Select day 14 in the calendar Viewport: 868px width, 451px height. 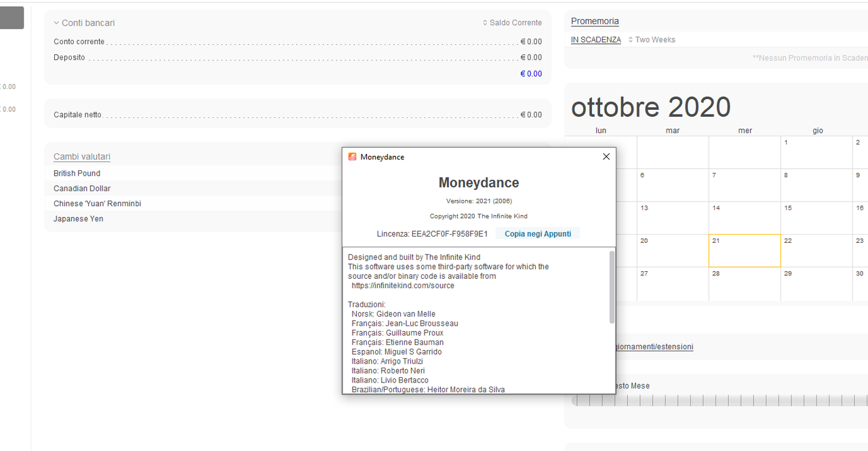click(x=745, y=218)
